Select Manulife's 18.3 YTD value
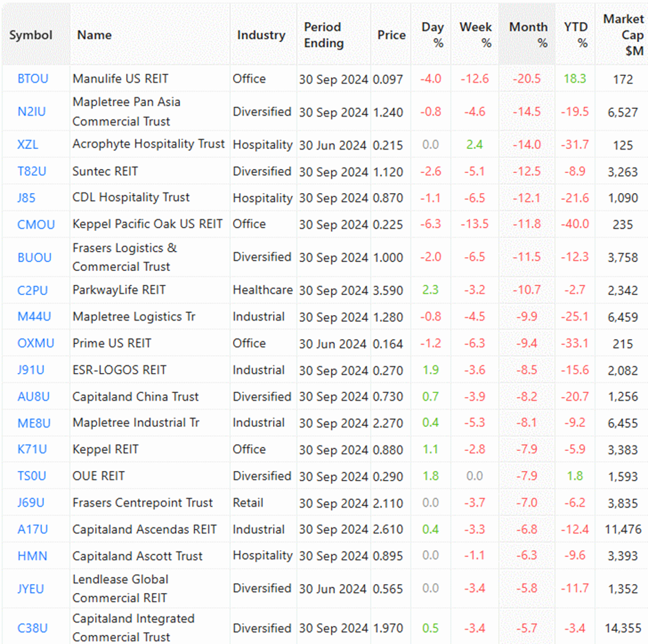 pos(575,79)
